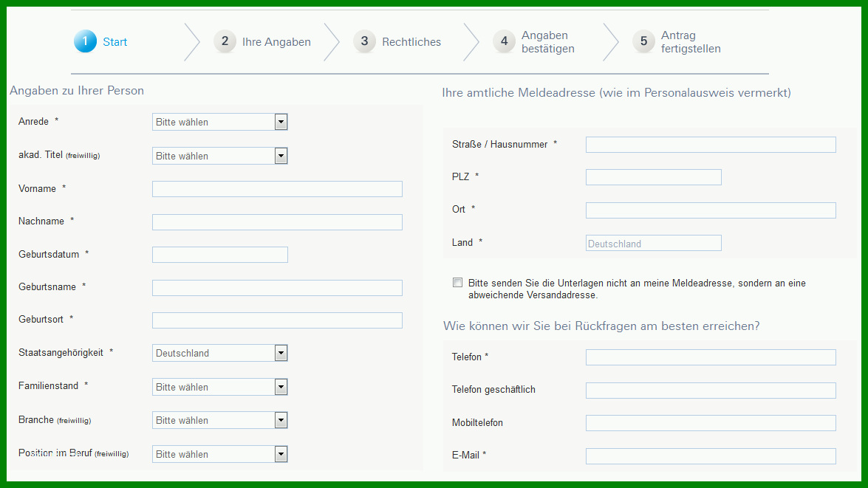Viewport: 868px width, 488px height.
Task: Click the checkbox label about abweichende Versandadresse
Action: tap(637, 289)
